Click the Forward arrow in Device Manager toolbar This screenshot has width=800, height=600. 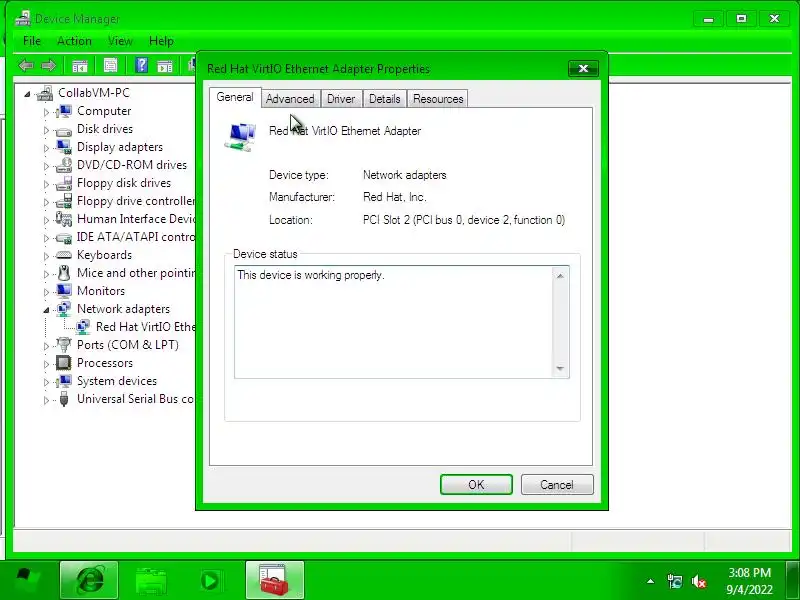tap(48, 65)
